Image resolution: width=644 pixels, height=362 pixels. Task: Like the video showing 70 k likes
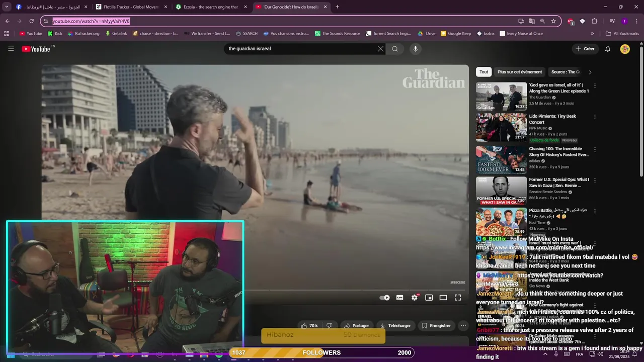pyautogui.click(x=309, y=326)
